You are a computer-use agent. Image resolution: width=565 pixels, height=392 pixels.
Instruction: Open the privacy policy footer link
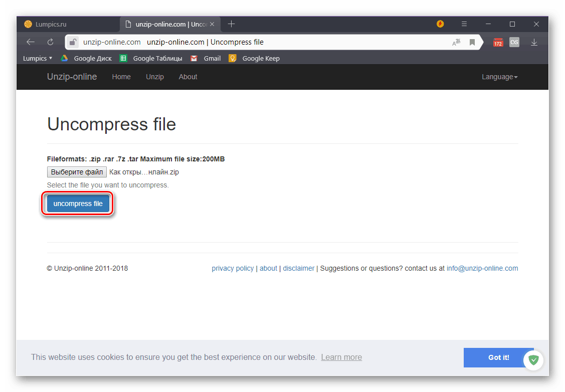(x=233, y=268)
